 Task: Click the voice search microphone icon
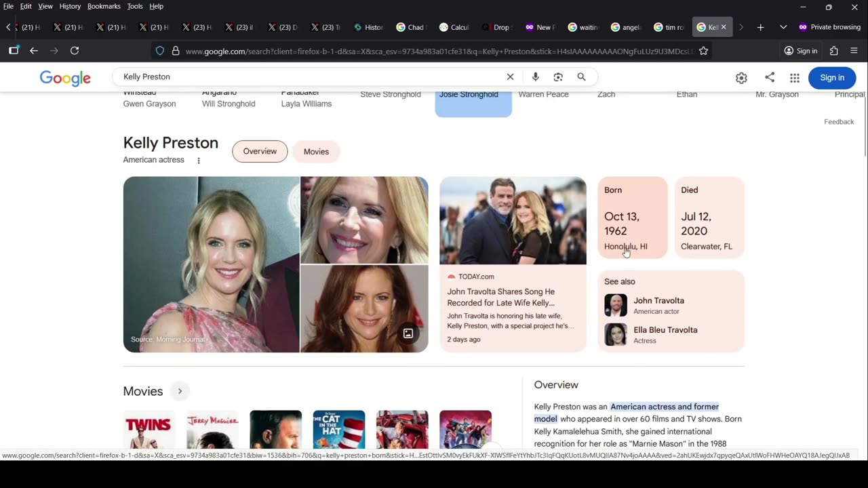tap(535, 77)
